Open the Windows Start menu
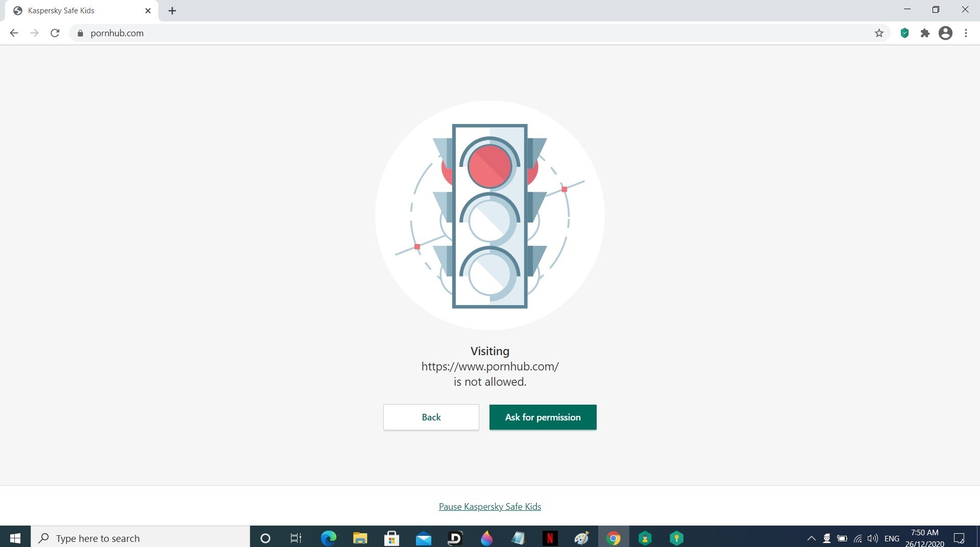The height and width of the screenshot is (547, 980). tap(15, 538)
